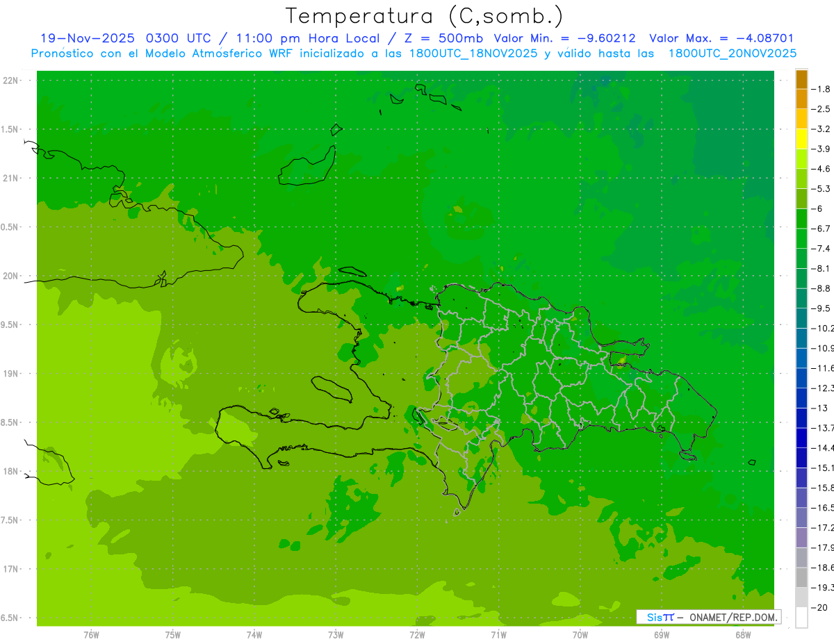Click the blue swatch between -11.6 and -12.3

click(801, 378)
